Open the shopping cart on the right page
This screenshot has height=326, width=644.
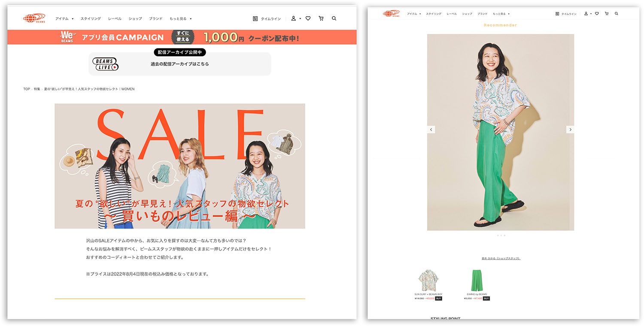[x=607, y=14]
